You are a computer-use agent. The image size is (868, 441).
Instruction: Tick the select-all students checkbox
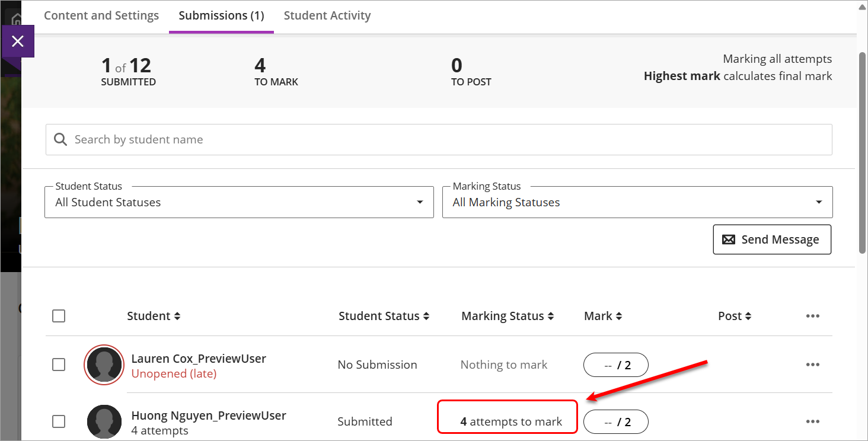[x=59, y=316]
